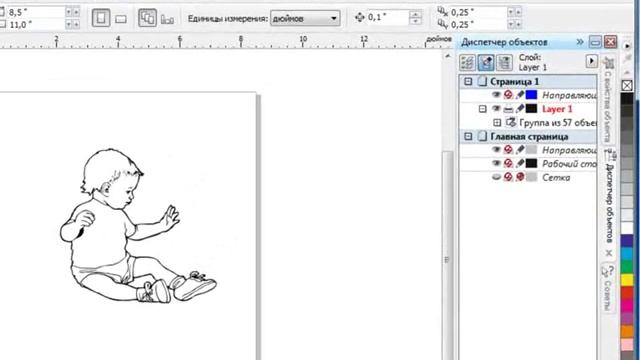Click pencil edit icon on Layer 1 row
The height and width of the screenshot is (360, 640).
click(520, 109)
